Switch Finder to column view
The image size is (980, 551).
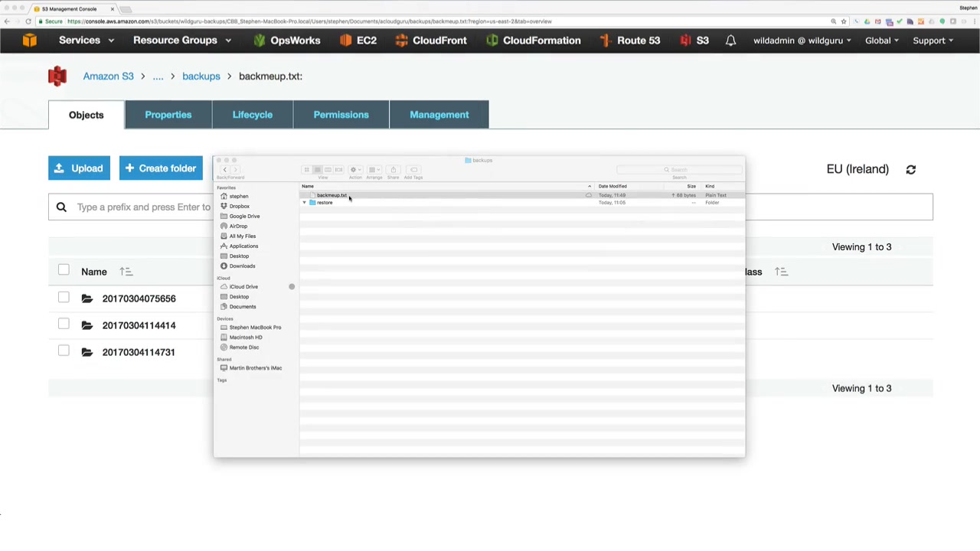click(328, 170)
